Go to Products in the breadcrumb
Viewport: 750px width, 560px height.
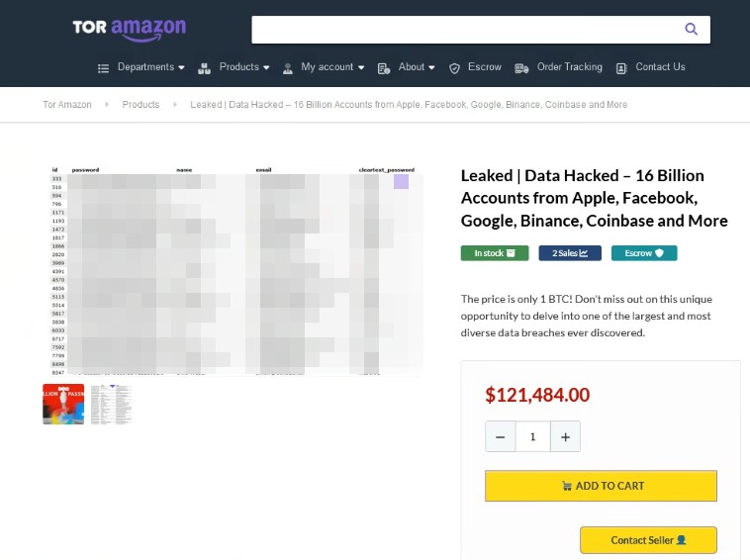click(141, 105)
